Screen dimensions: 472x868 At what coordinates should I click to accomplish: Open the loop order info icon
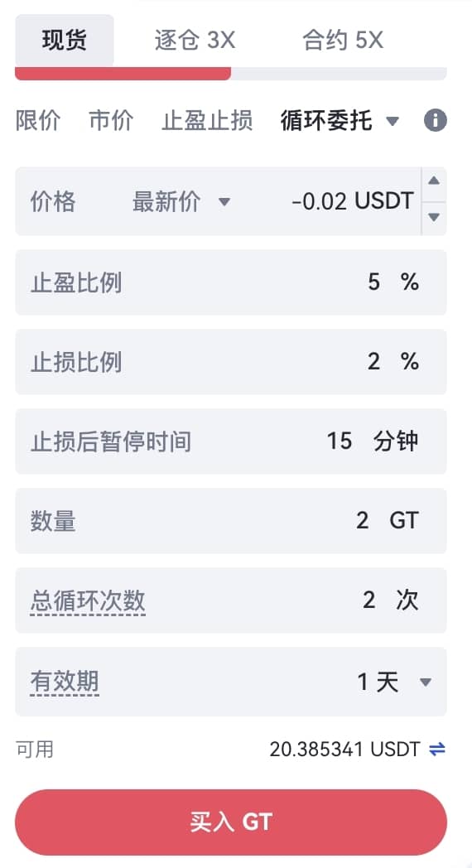click(435, 120)
